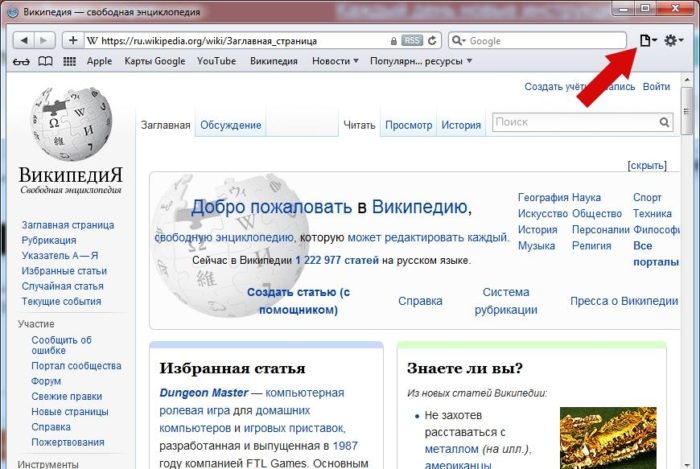Open the Reading List glasses icon

(x=21, y=62)
